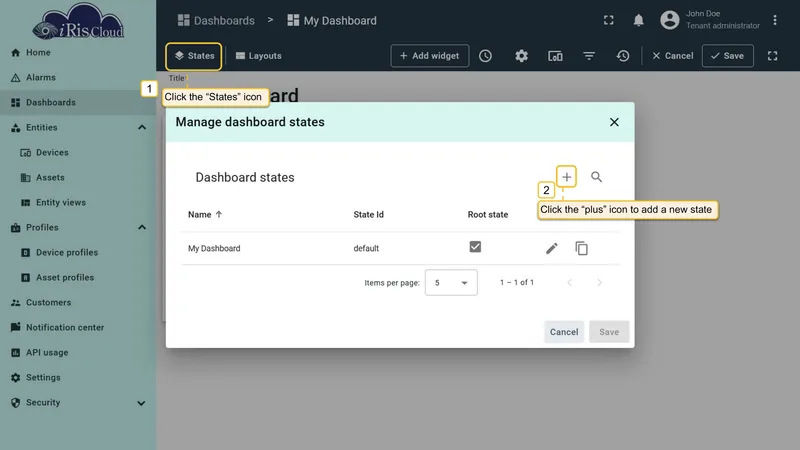
Task: Open the time window clock icon
Action: 485,56
